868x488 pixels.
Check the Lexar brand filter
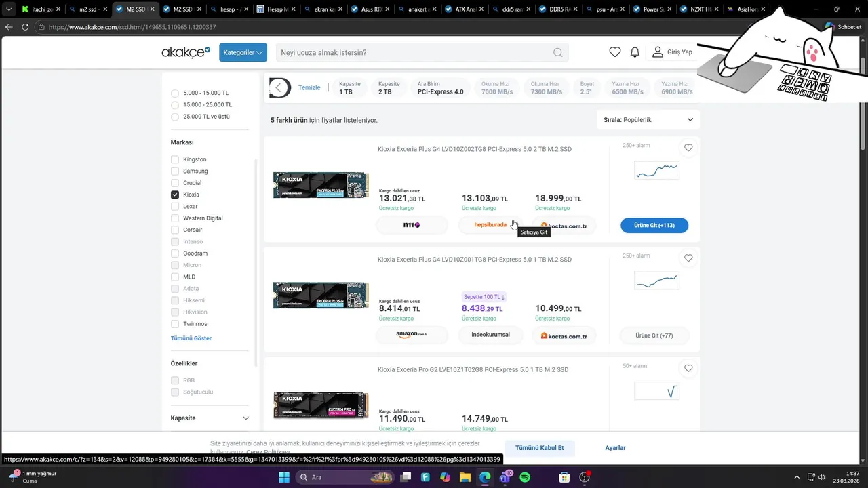click(175, 206)
